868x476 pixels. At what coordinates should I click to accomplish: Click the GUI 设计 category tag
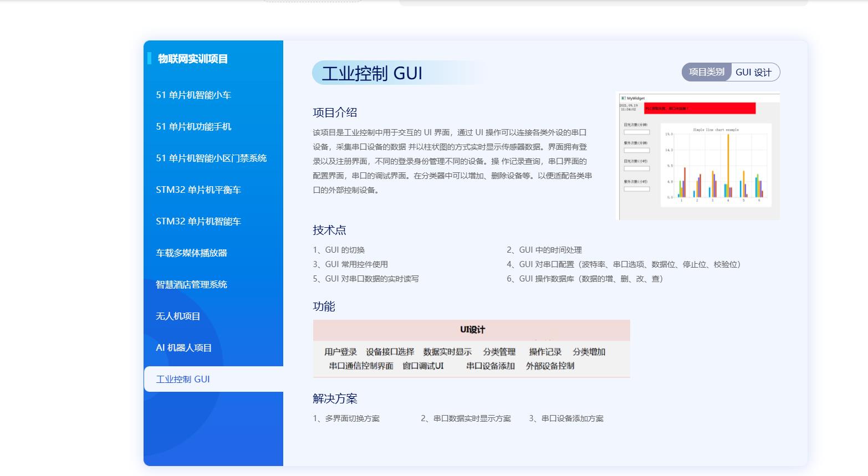click(753, 73)
